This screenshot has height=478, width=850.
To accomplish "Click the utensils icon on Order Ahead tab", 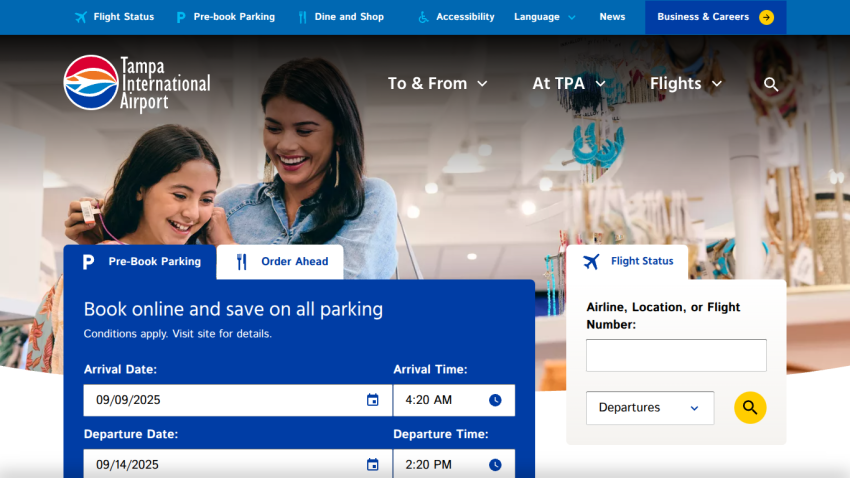I will pos(241,262).
